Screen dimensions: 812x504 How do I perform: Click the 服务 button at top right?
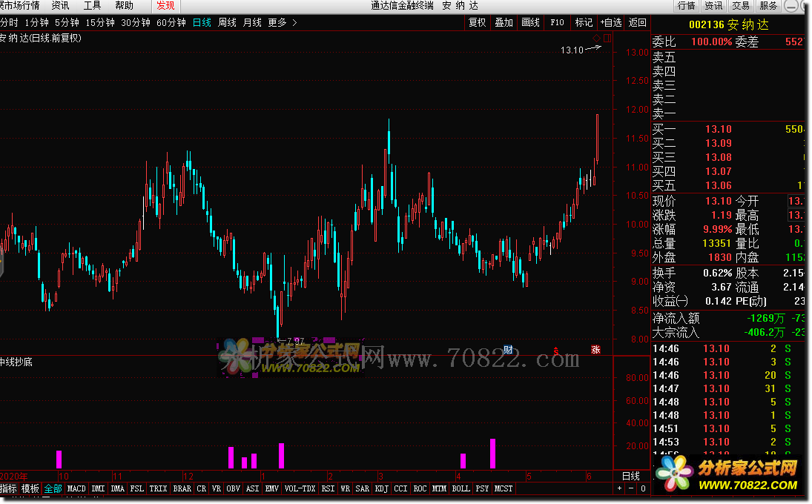(x=768, y=6)
